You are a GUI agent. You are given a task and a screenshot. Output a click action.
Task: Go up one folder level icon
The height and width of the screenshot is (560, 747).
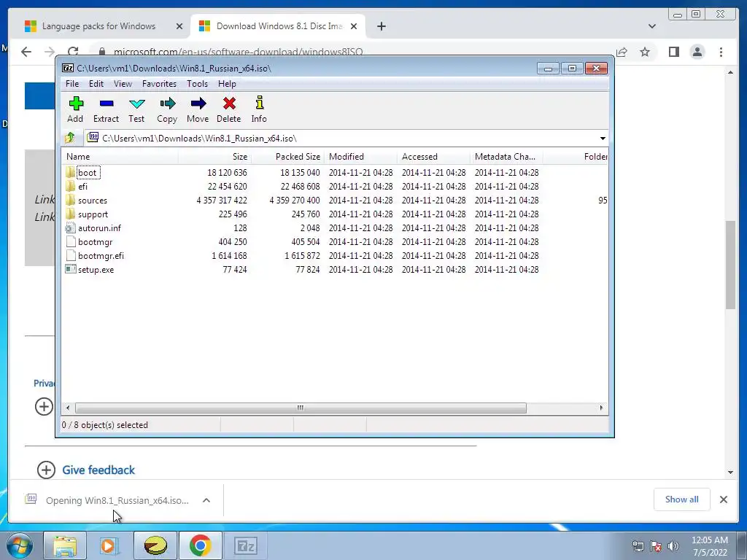[70, 138]
